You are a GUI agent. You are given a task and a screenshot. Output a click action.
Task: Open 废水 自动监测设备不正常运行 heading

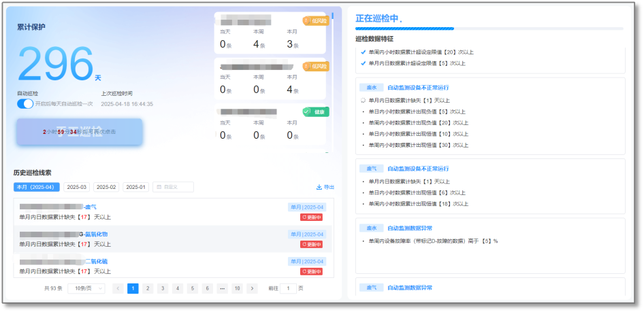418,87
